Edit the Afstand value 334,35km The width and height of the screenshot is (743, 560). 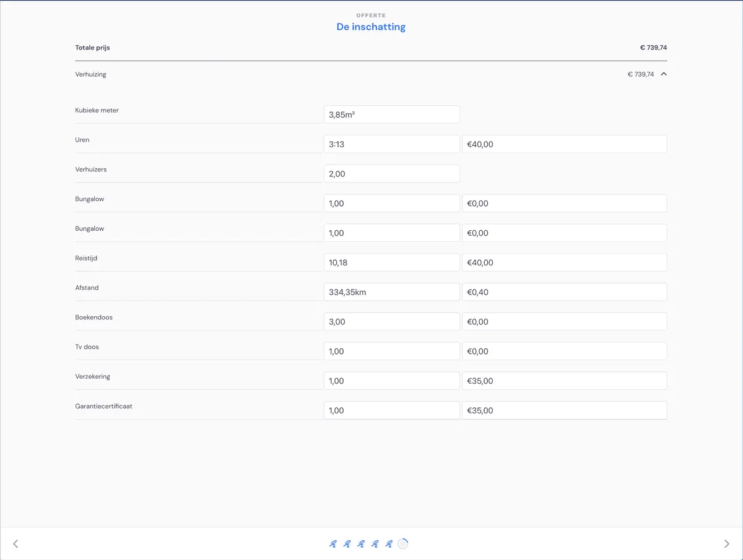click(x=392, y=292)
